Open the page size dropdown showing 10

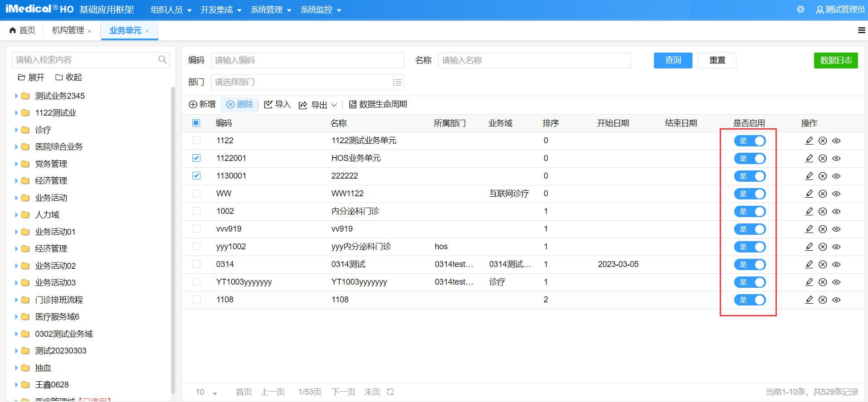click(206, 392)
